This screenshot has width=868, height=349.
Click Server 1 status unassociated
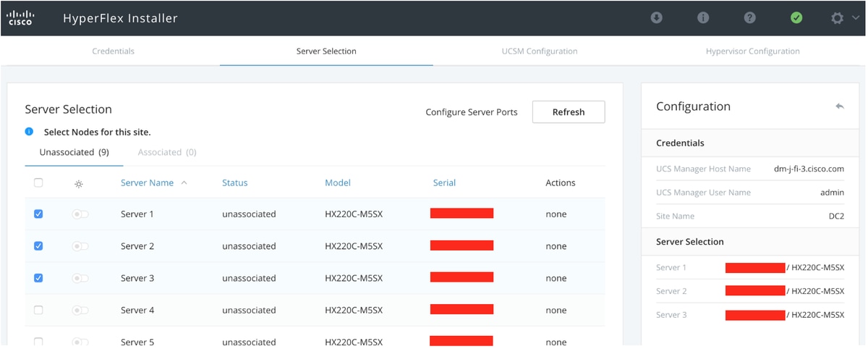pyautogui.click(x=249, y=214)
